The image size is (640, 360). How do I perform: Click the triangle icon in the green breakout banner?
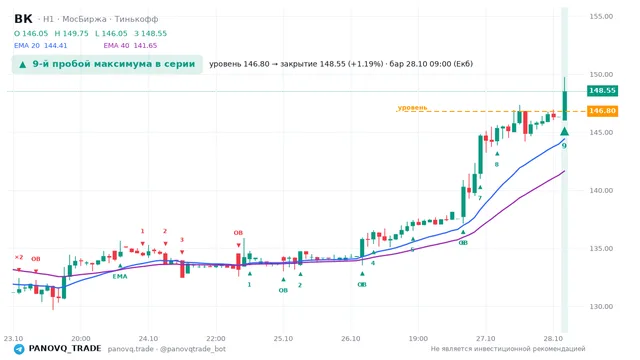[x=23, y=64]
